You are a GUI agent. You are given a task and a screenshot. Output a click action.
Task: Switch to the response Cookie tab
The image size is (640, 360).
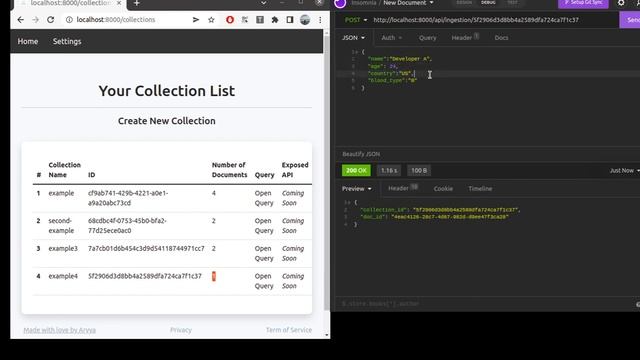(443, 189)
